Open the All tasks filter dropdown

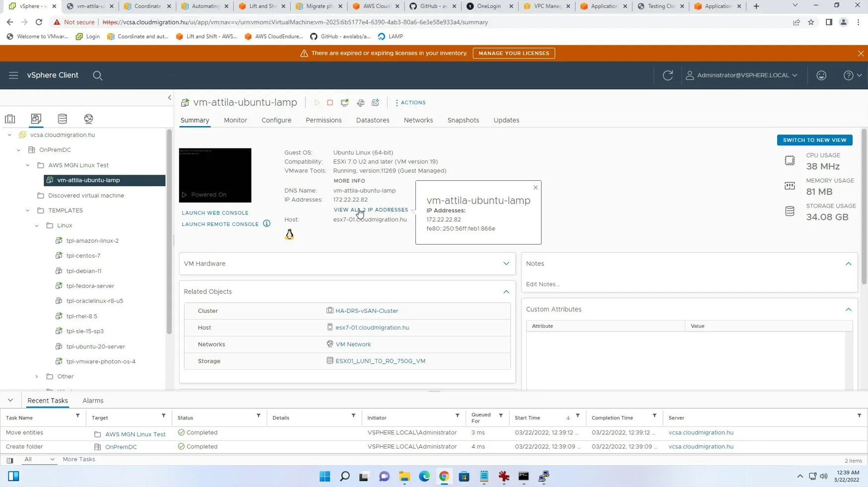point(39,459)
